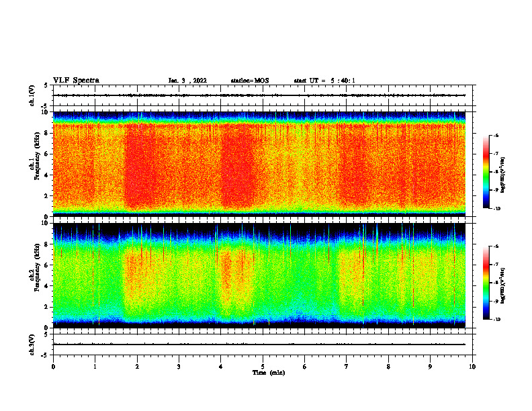The width and height of the screenshot is (532, 411).
Task: Click the "-5" tick label of ch.3(V) strip
Action: pos(45,355)
